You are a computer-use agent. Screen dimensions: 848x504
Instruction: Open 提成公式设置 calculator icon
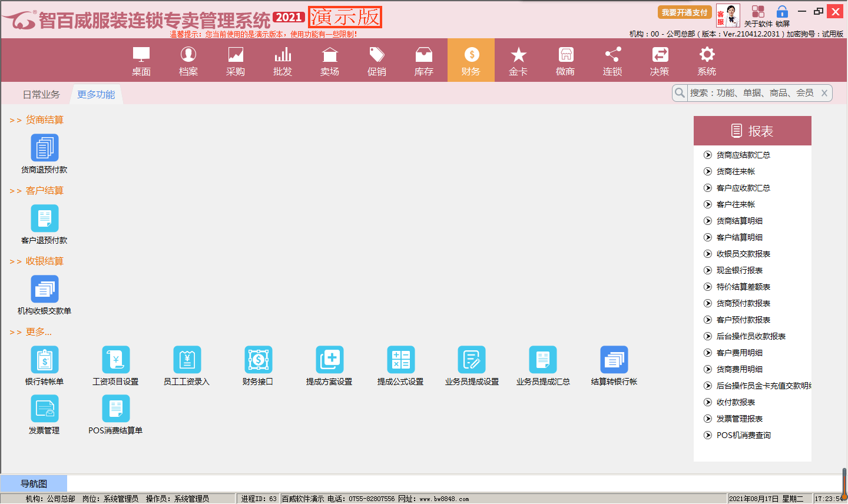tap(400, 360)
